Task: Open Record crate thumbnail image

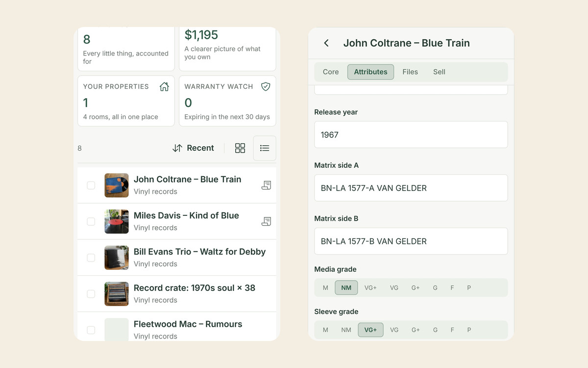Action: point(117,294)
